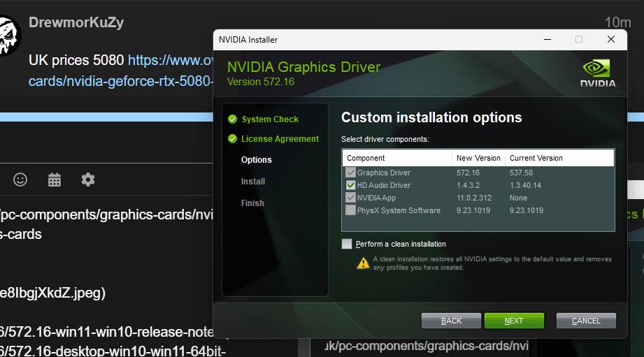644x357 pixels.
Task: Open the calendar icon in chat toolbar
Action: (55, 180)
